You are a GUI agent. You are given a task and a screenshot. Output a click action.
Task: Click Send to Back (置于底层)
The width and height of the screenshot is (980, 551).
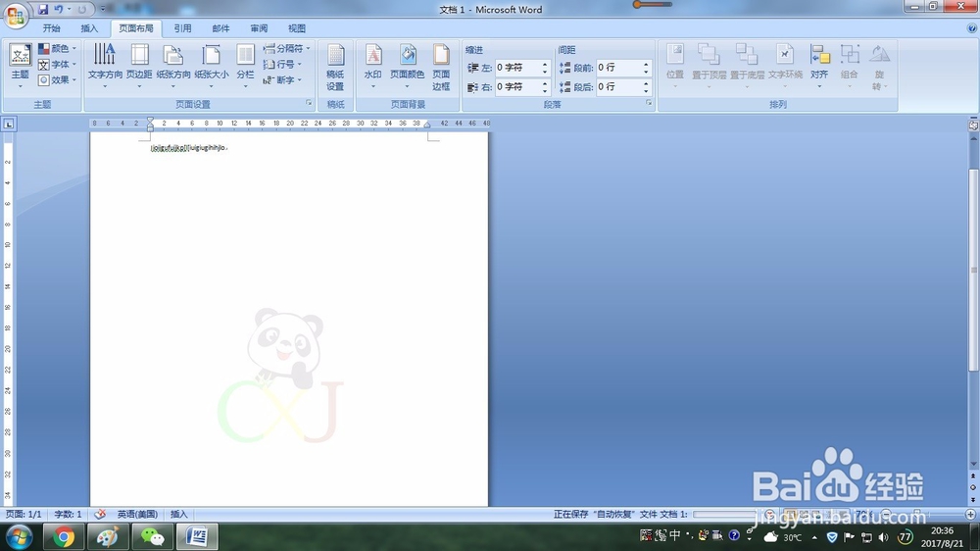[747, 65]
